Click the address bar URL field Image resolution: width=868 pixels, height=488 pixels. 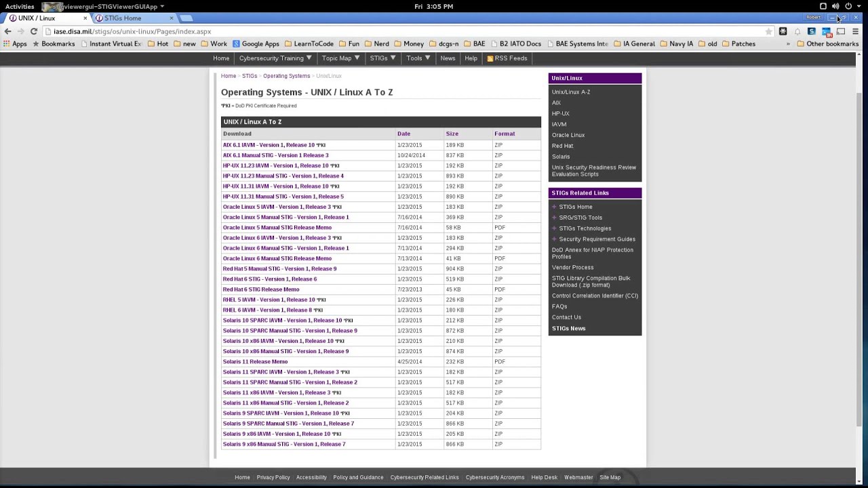click(x=407, y=31)
